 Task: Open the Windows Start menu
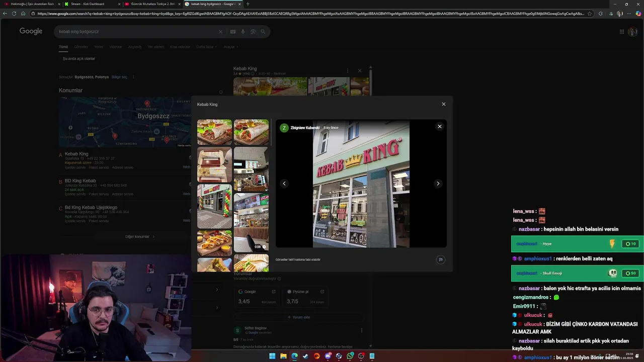tap(272, 356)
